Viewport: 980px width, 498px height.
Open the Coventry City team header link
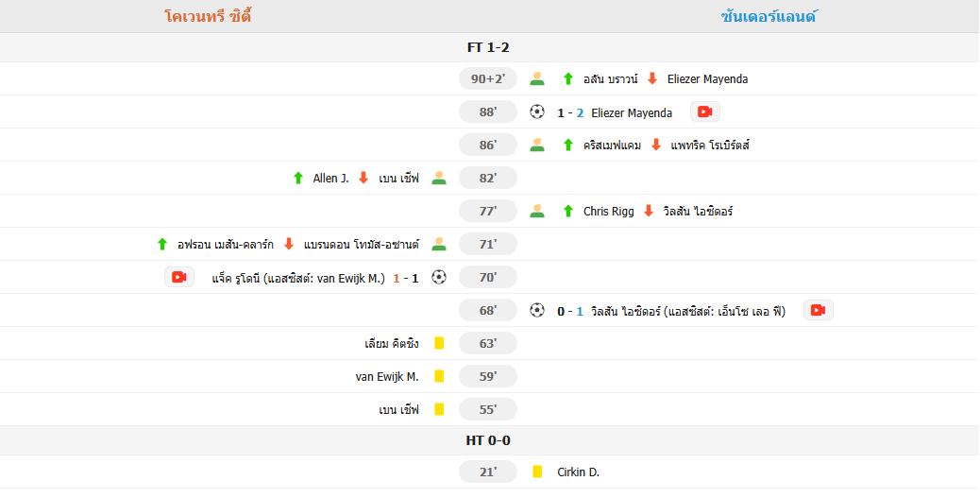208,16
